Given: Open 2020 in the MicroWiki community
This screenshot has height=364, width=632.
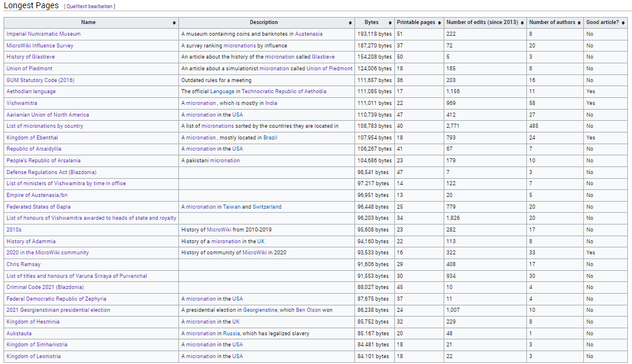Looking at the screenshot, I should pyautogui.click(x=48, y=253).
